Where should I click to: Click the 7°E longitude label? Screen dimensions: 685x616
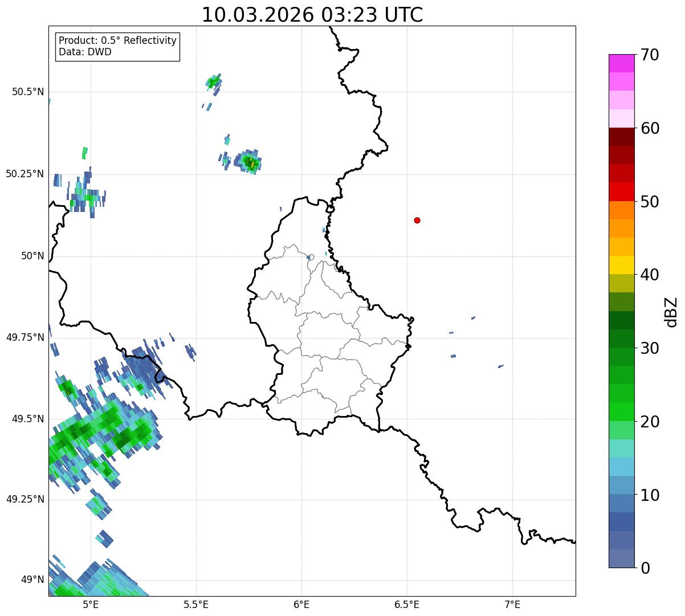tap(512, 604)
